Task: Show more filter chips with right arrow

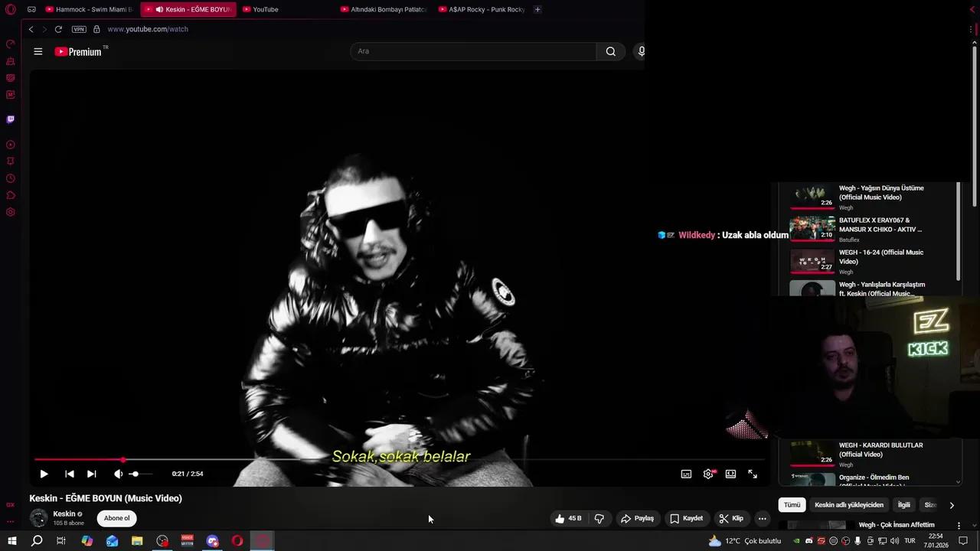Action: coord(952,505)
